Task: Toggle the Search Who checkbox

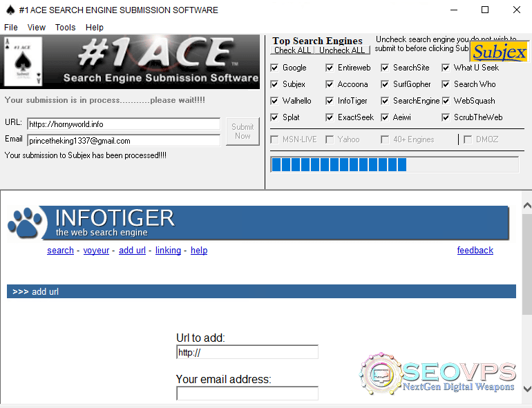Action: (x=446, y=84)
